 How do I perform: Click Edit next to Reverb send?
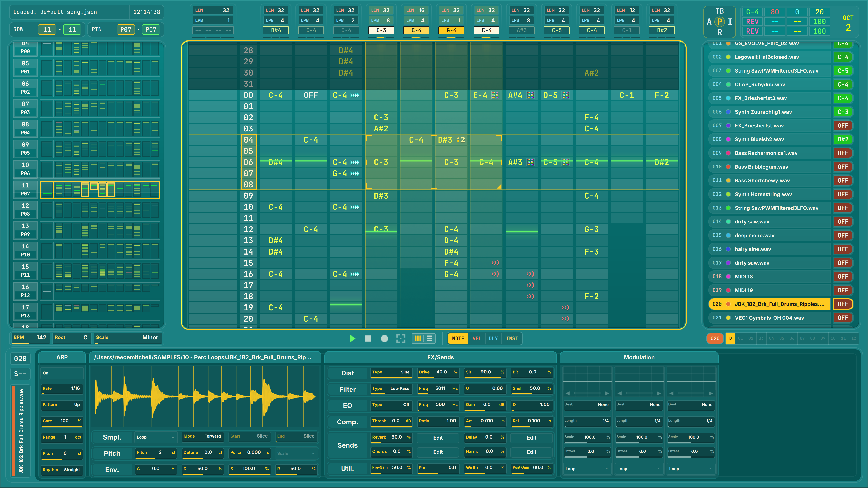point(438,438)
